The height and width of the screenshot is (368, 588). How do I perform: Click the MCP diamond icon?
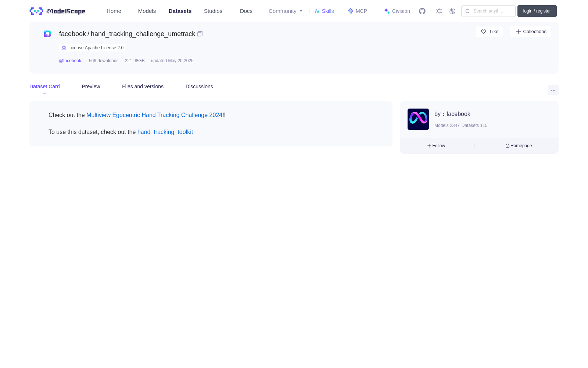(x=351, y=11)
